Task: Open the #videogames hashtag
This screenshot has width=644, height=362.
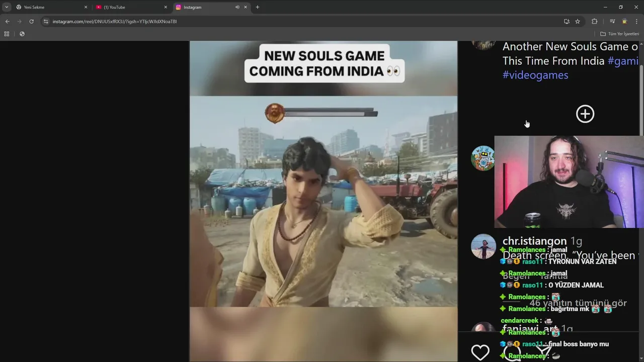Action: click(x=535, y=75)
